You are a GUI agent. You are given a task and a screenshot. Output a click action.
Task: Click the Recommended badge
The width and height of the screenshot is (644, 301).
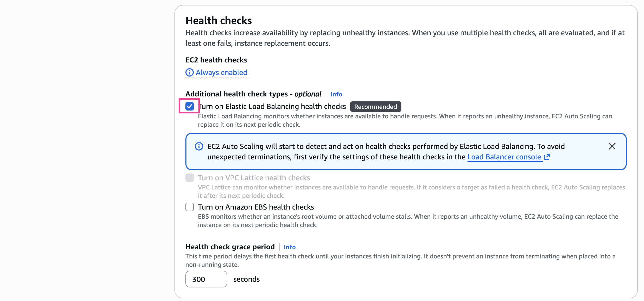[x=375, y=107]
